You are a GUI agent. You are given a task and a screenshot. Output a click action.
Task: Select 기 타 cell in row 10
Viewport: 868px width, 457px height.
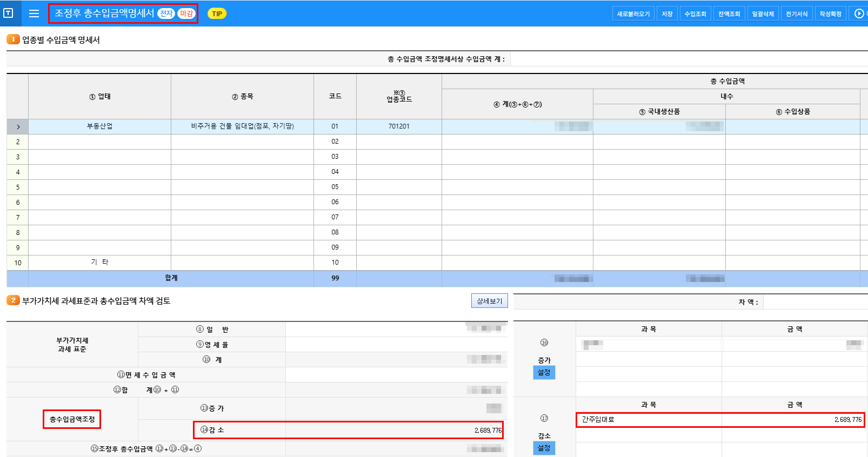tap(100, 263)
